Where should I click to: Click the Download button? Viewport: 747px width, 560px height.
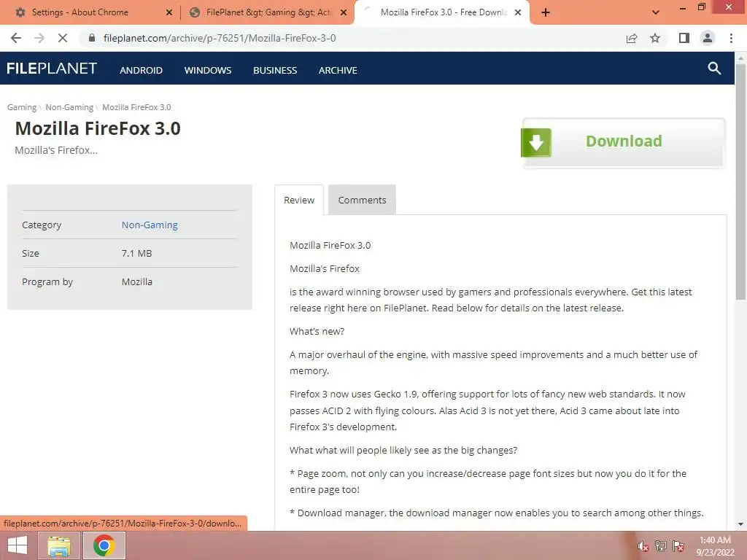point(624,142)
